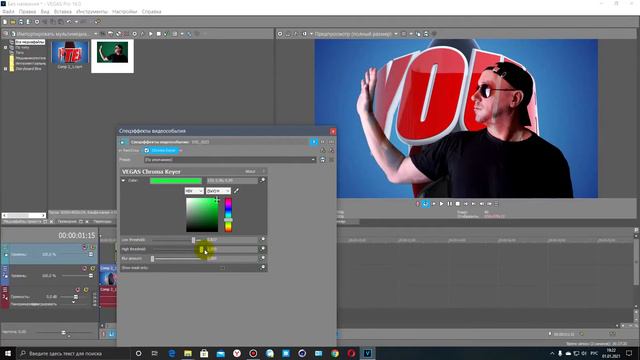The width and height of the screenshot is (640, 360).
Task: Mute the second video track
Action: pos(84,268)
